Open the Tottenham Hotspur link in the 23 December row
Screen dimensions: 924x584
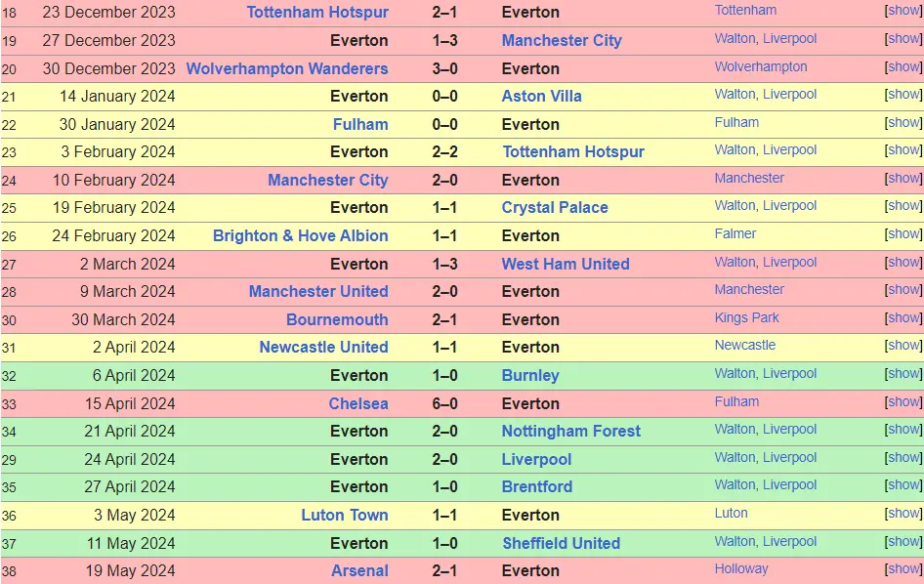[x=316, y=13]
